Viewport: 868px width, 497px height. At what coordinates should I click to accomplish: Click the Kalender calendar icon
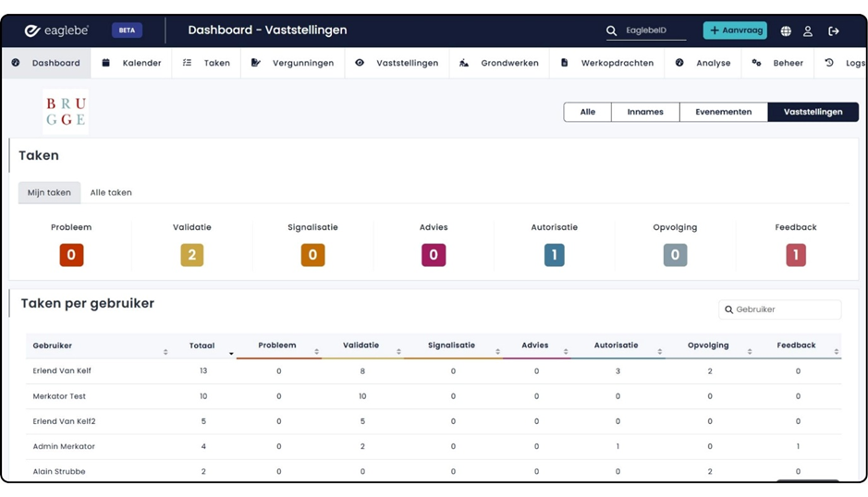point(105,63)
